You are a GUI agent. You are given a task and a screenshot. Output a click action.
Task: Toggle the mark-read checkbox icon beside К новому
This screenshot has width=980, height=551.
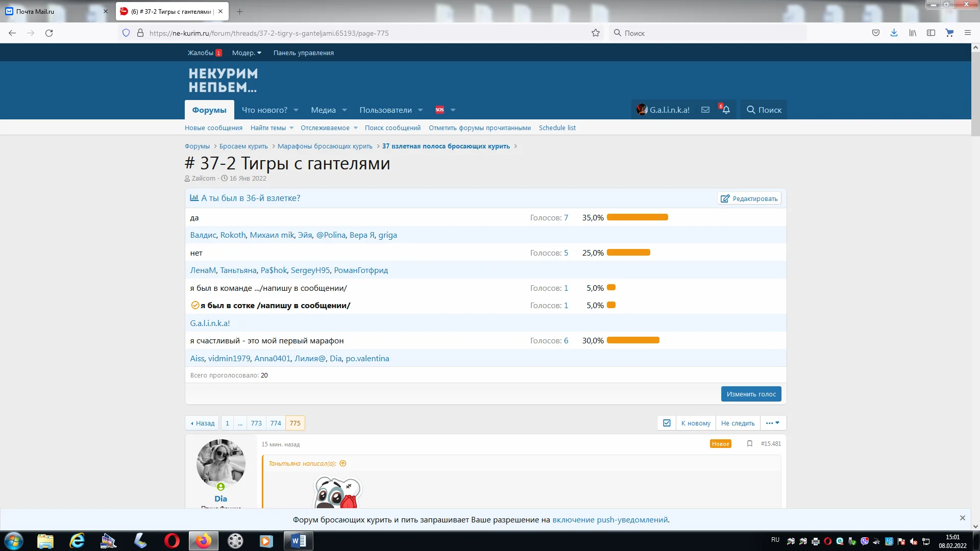667,423
